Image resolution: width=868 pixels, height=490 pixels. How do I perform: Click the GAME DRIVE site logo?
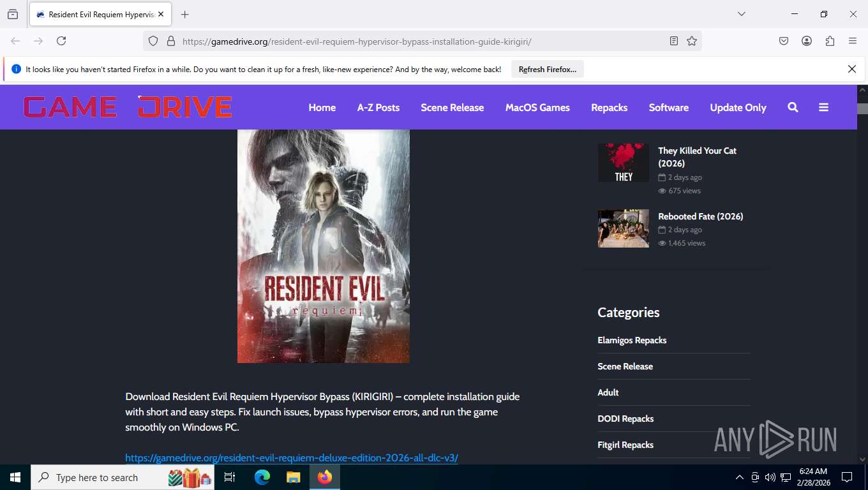click(128, 107)
